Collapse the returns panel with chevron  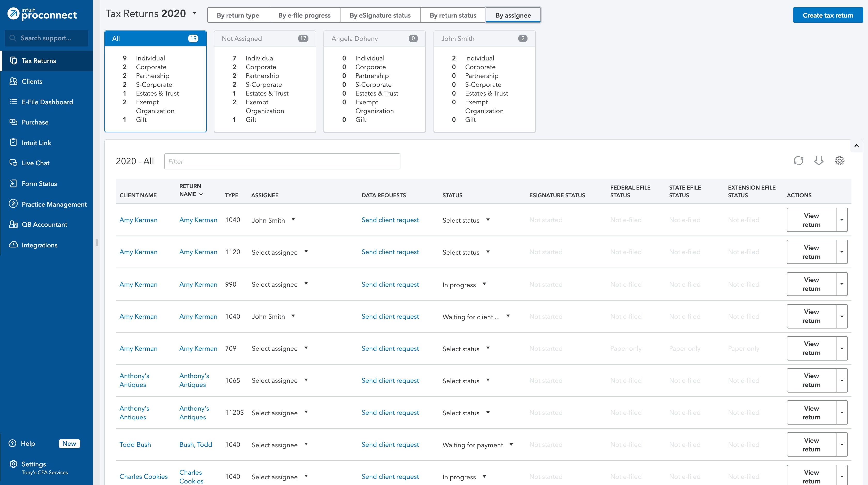[x=857, y=146]
